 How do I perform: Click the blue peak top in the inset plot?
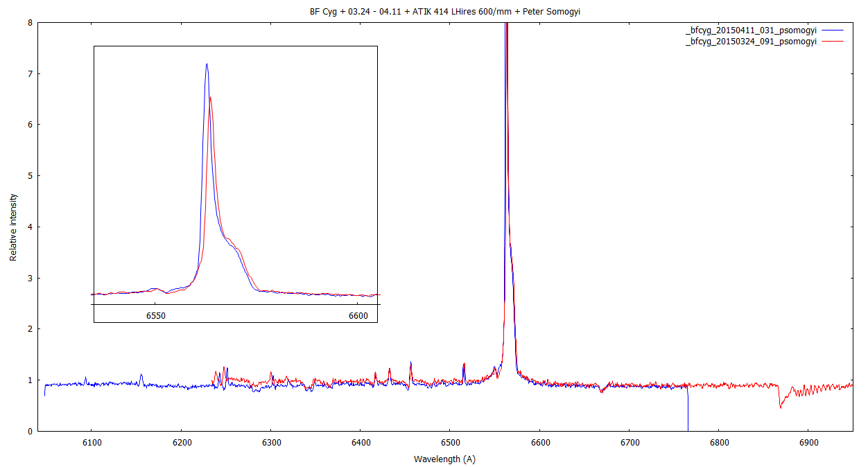(x=207, y=64)
